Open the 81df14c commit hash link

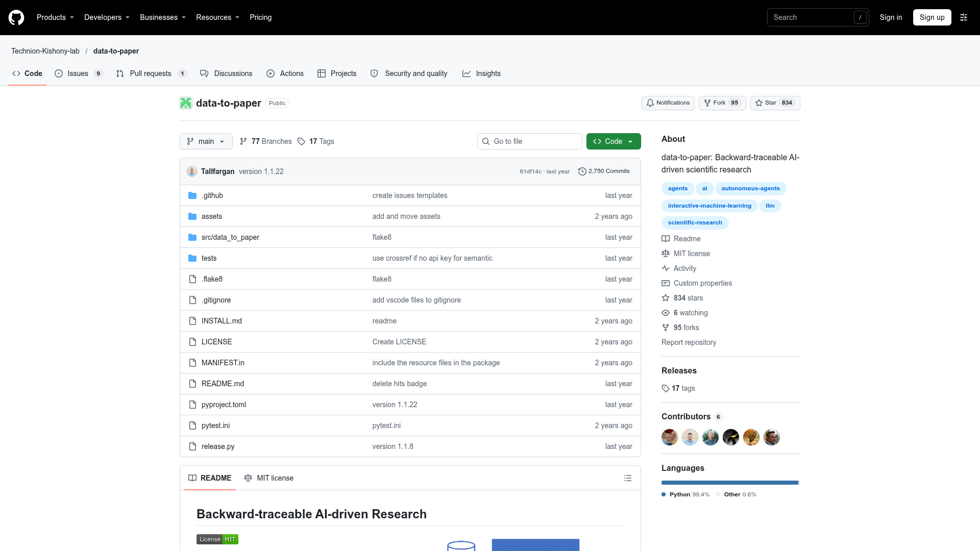point(530,171)
